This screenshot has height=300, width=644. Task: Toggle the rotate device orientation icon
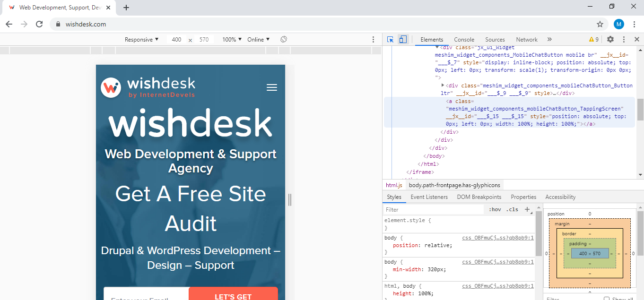click(x=284, y=39)
